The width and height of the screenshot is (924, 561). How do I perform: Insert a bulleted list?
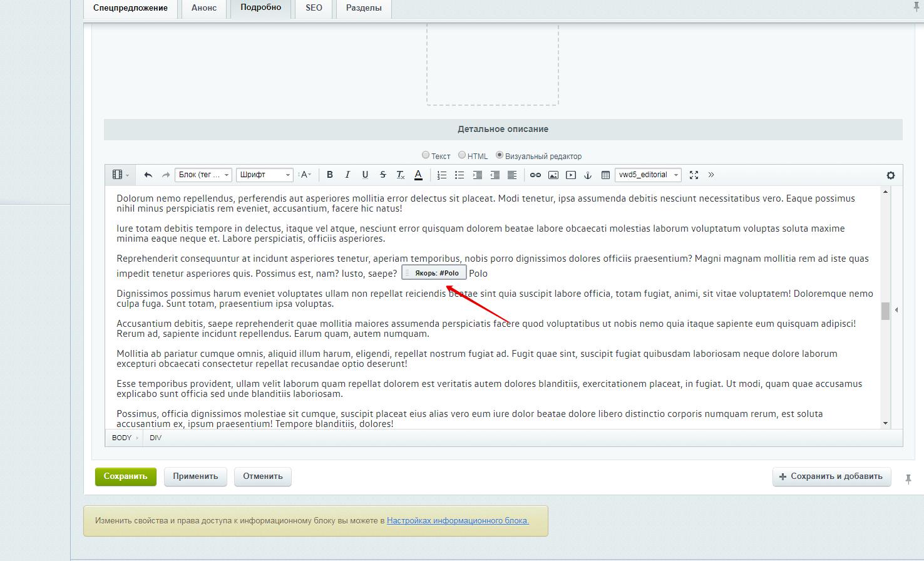pos(459,175)
